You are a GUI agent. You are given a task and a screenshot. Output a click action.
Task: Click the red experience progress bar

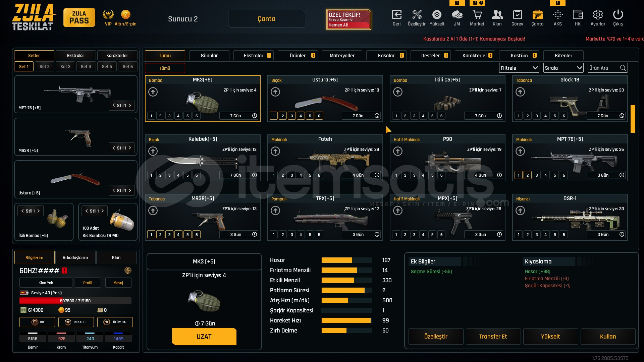75,301
